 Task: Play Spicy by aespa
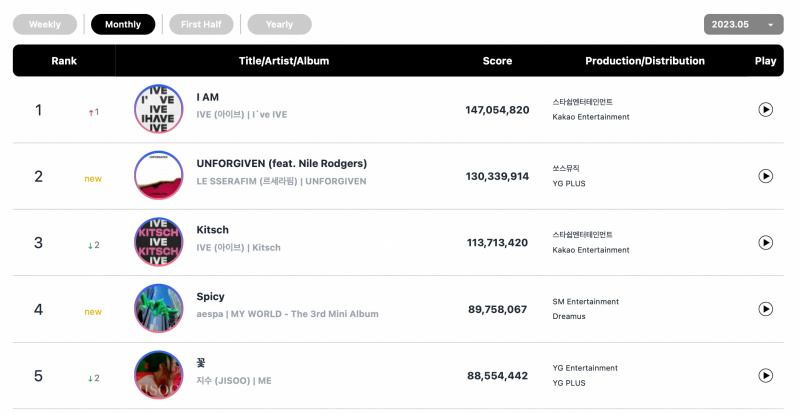click(765, 309)
